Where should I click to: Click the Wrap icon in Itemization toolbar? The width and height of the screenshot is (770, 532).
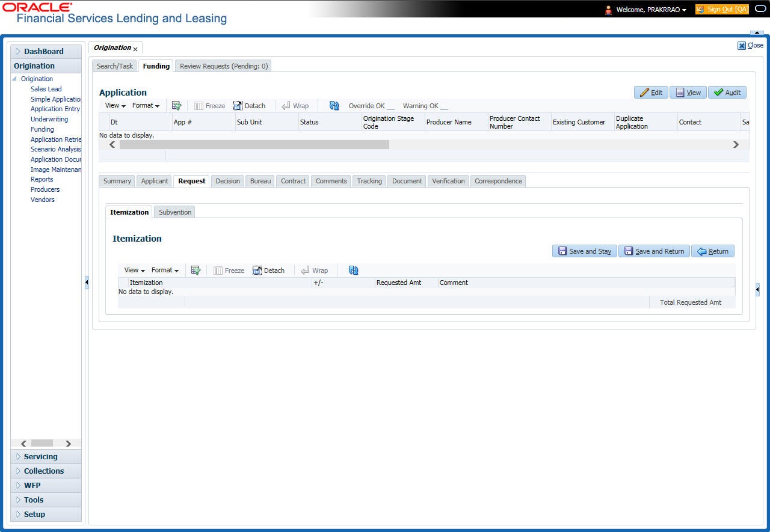(x=305, y=271)
